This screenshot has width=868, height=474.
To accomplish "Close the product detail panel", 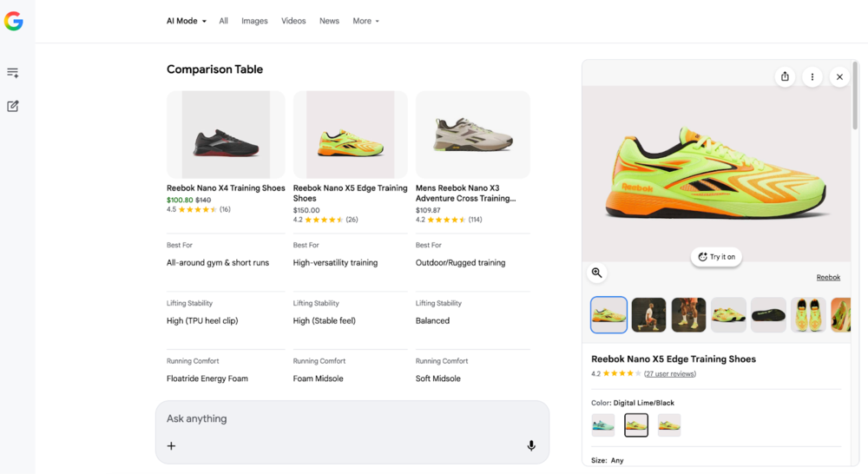I will point(839,77).
